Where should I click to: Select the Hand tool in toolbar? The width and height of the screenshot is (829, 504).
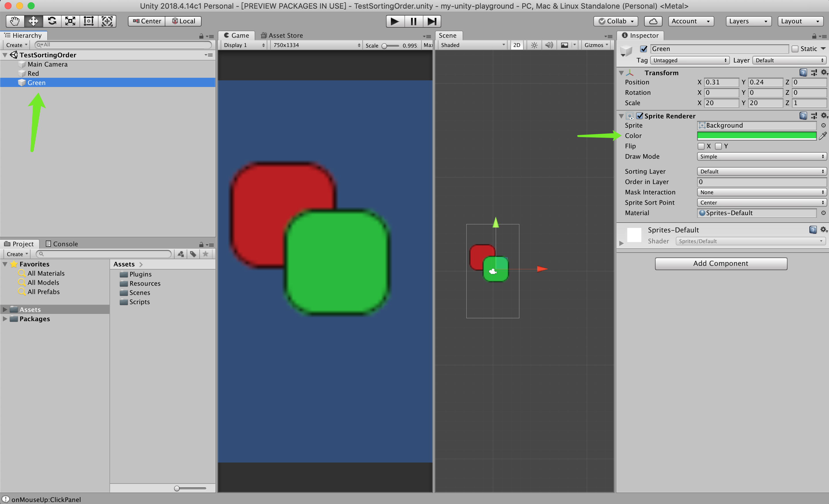14,21
